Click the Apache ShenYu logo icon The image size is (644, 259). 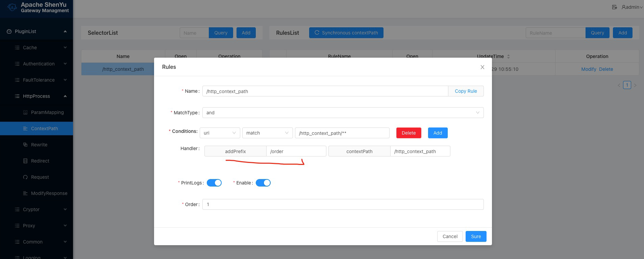pyautogui.click(x=12, y=7)
